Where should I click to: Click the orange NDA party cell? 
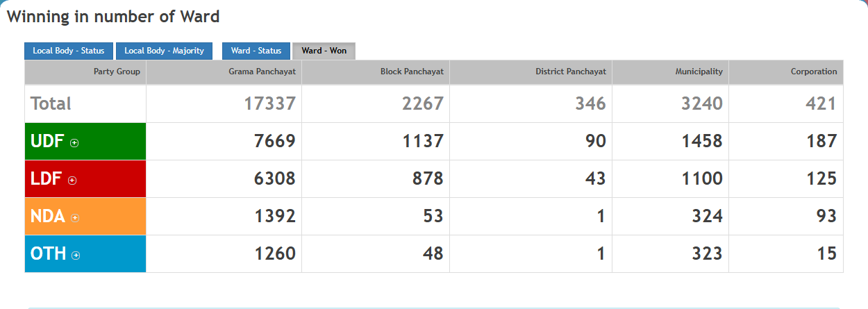pos(104,217)
